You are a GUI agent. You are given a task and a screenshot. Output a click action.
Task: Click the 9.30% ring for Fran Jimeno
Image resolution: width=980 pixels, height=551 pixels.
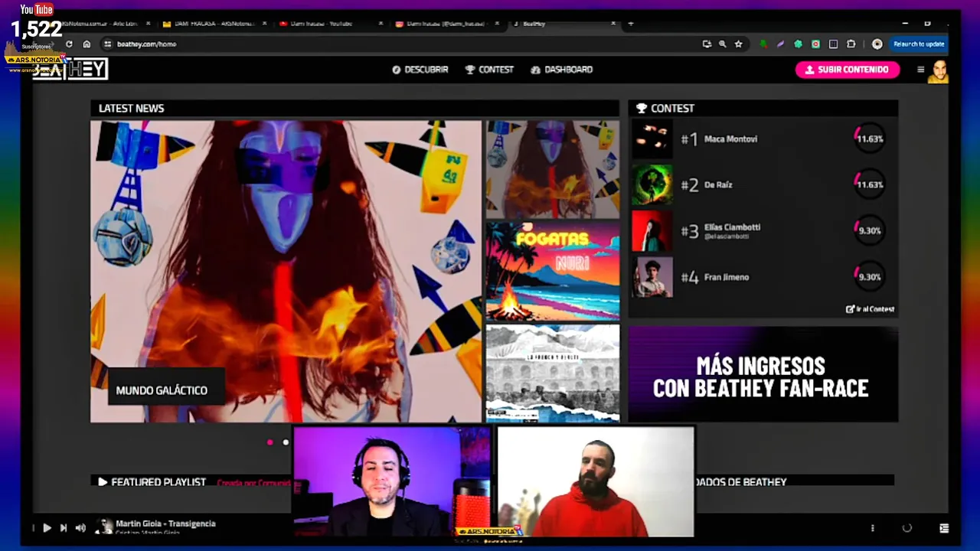click(869, 277)
